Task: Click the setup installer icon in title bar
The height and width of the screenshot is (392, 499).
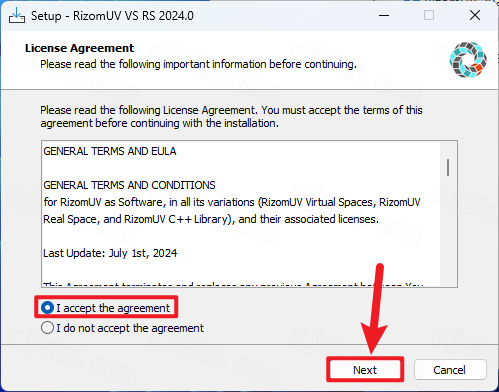Action: click(17, 15)
